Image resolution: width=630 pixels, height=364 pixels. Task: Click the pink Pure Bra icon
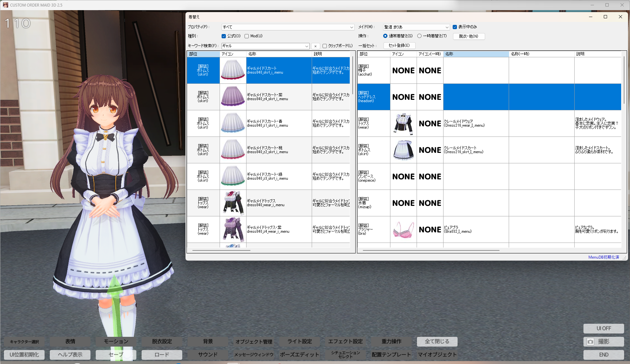[403, 229]
